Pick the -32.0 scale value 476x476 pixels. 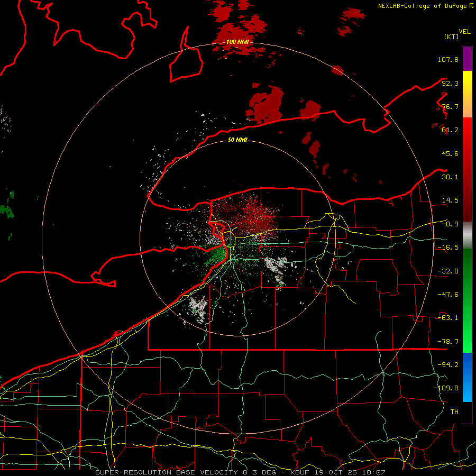click(448, 271)
